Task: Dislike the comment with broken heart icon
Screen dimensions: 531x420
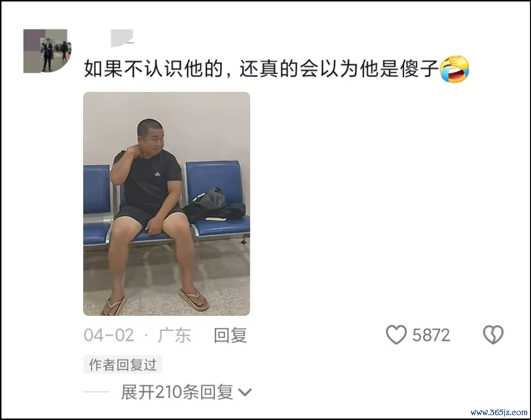Action: point(493,334)
